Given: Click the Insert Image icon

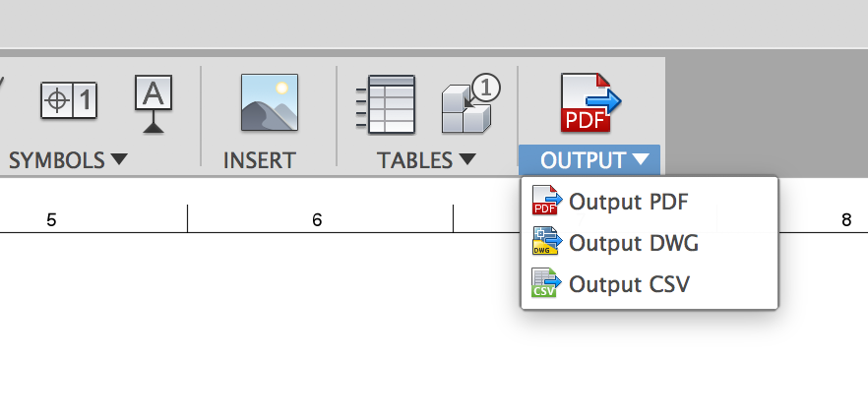Looking at the screenshot, I should [x=269, y=103].
